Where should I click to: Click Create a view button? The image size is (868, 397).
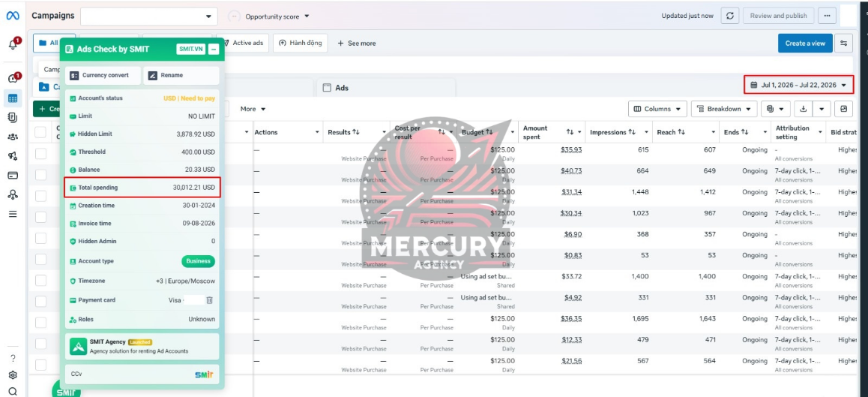(805, 44)
